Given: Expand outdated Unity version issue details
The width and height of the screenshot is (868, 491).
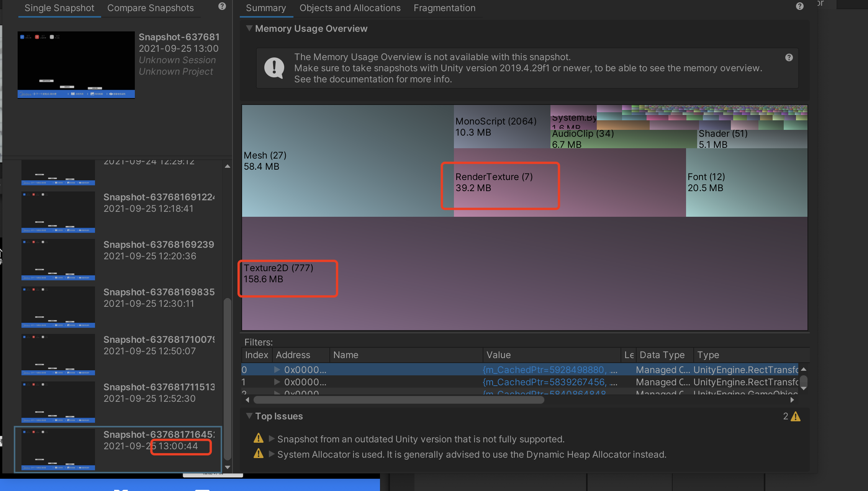Looking at the screenshot, I should [272, 439].
